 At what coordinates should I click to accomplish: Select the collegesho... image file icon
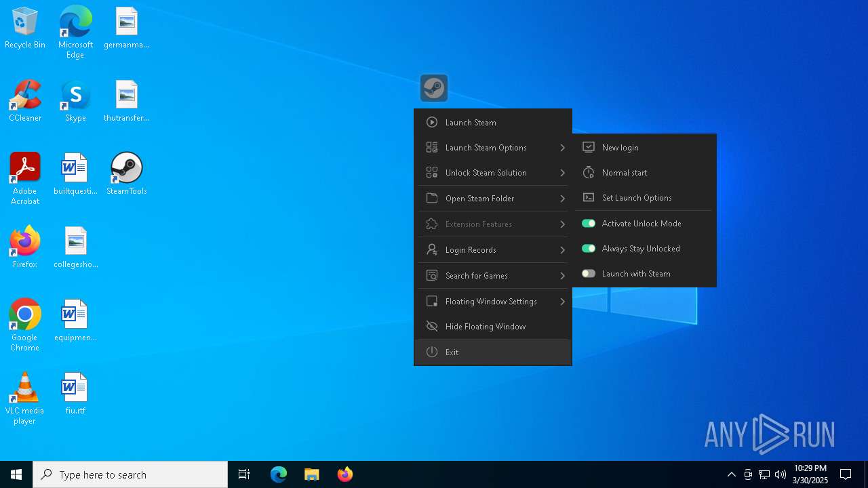coord(75,247)
